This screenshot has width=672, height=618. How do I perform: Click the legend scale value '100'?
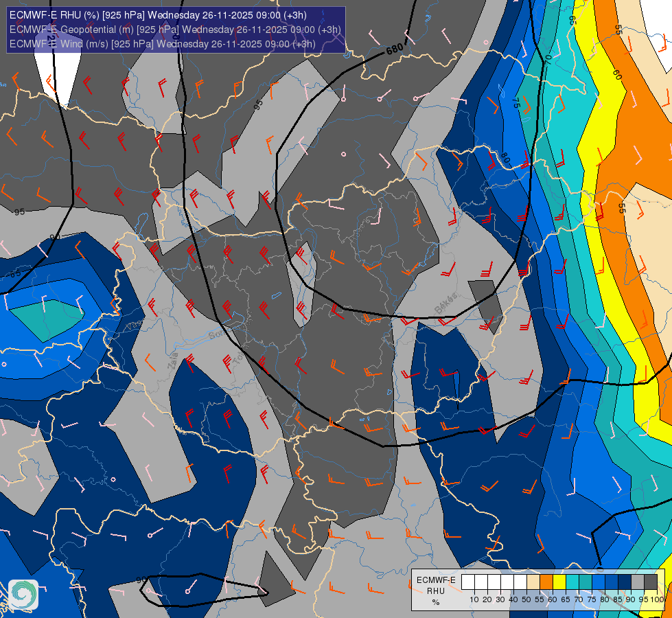[x=658, y=599]
